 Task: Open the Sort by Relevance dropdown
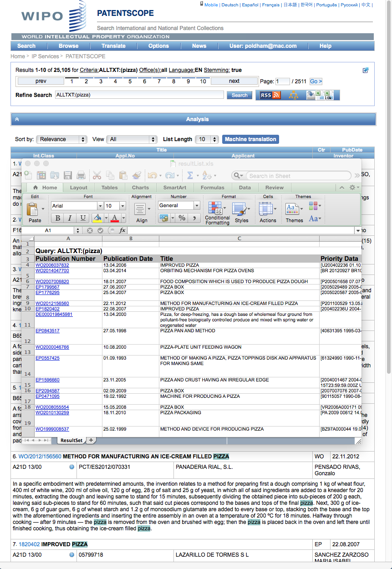[61, 139]
